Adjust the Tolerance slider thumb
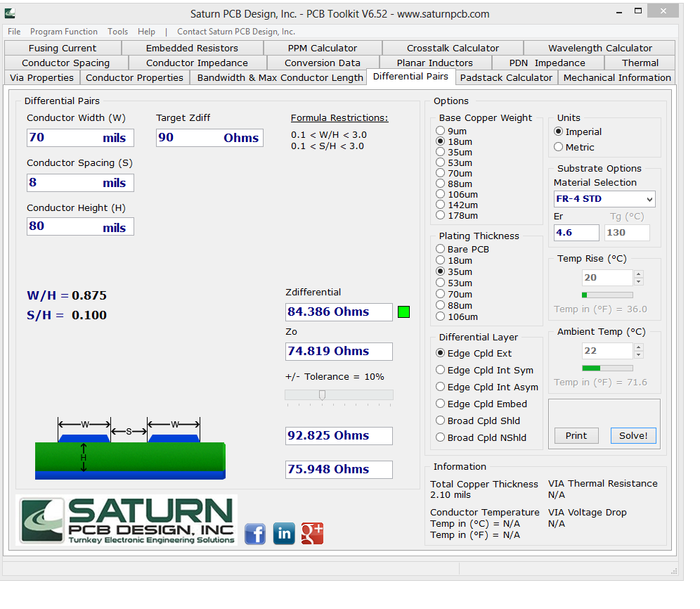Image resolution: width=700 pixels, height=609 pixels. click(x=322, y=395)
